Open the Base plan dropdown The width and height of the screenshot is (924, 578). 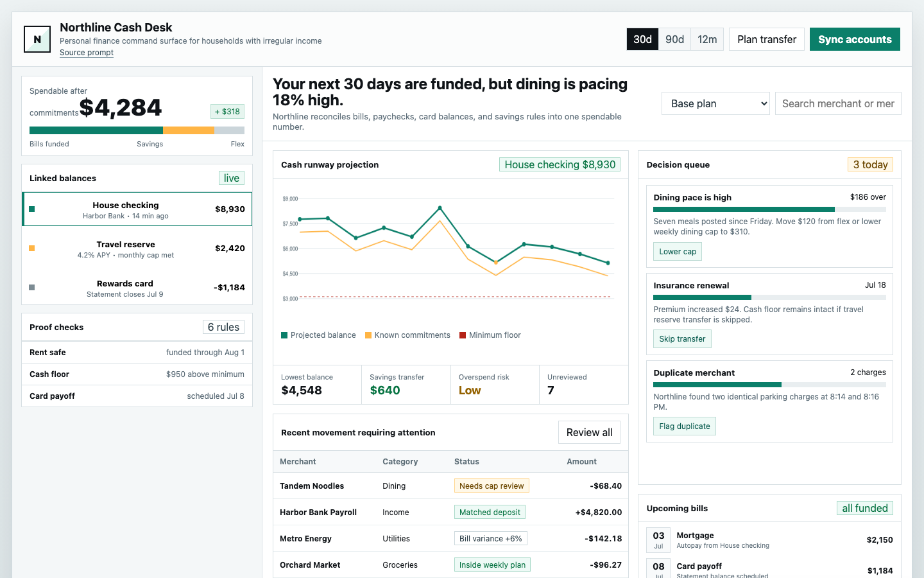coord(715,103)
